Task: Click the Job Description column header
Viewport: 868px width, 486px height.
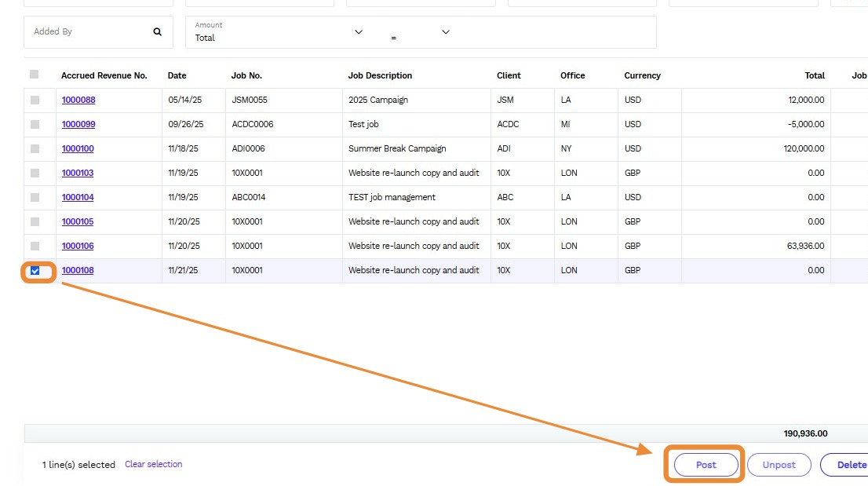Action: (x=380, y=76)
